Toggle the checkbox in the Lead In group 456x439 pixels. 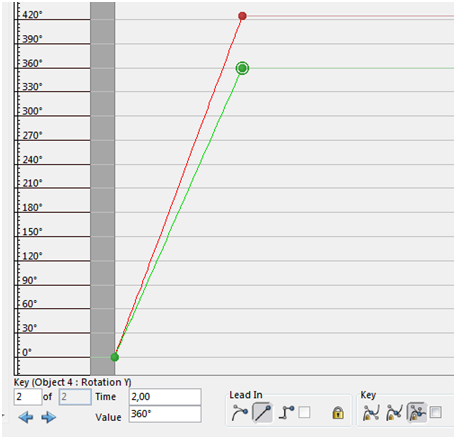304,413
